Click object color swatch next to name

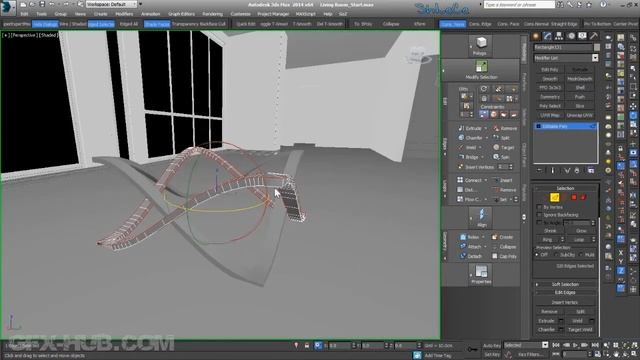(x=596, y=47)
